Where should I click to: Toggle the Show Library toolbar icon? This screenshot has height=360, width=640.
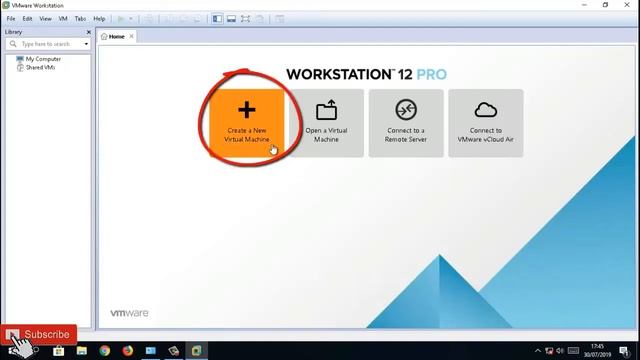click(x=217, y=19)
